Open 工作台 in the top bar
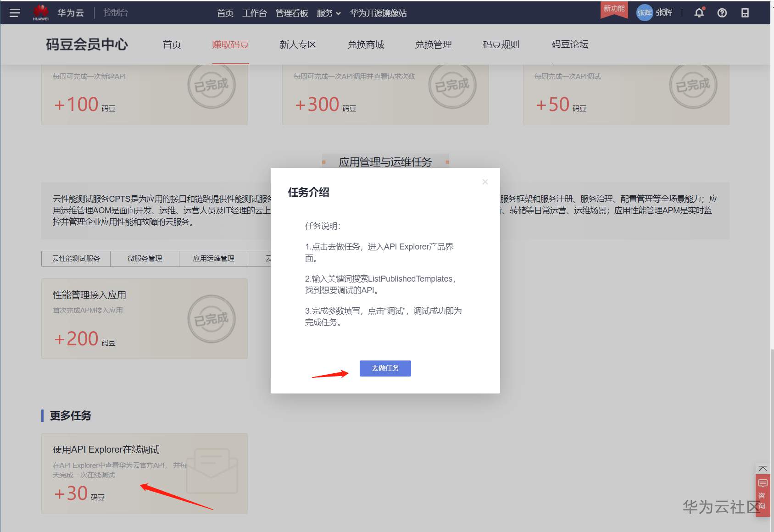 pos(255,13)
